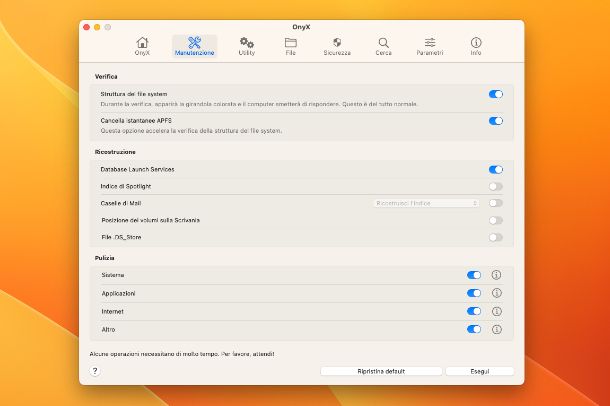Viewport: 610px width, 406px height.
Task: Toggle Struttura del file system switch
Action: (496, 94)
